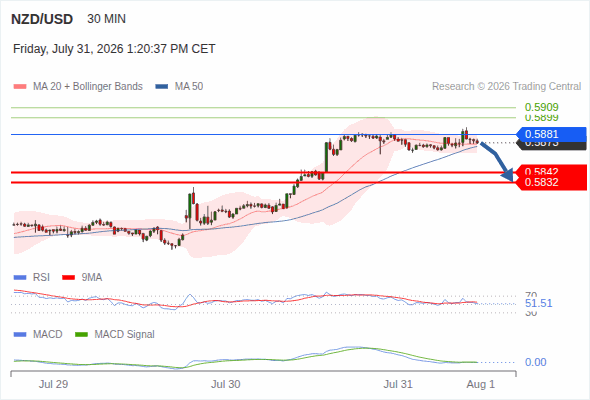
Task: Click the Jul 31 date axis label
Action: [x=398, y=384]
